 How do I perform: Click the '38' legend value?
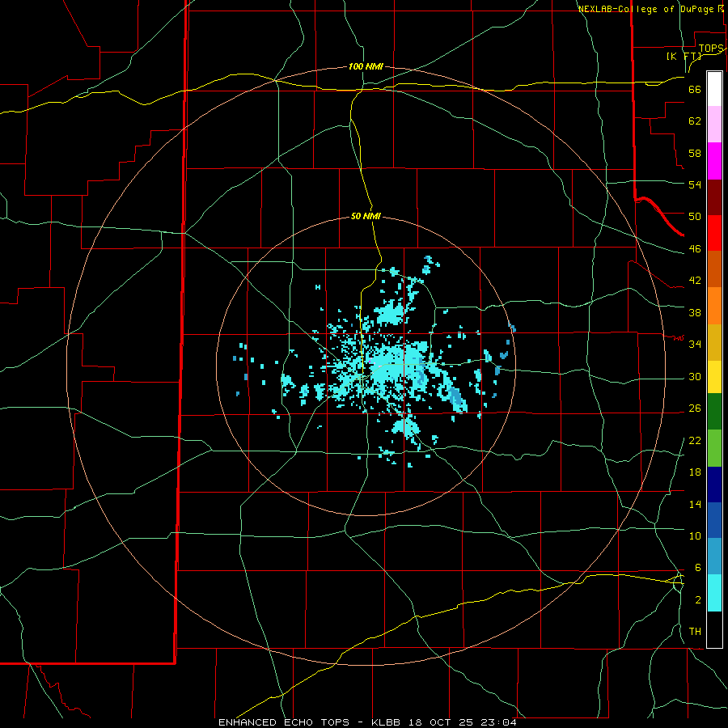click(695, 312)
